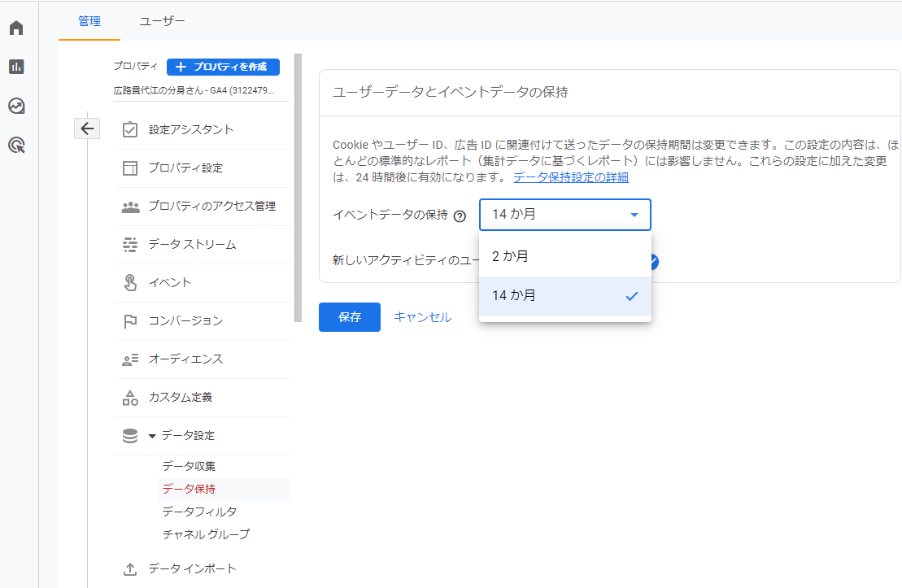This screenshot has height=588, width=902.
Task: Open データ ストリーム via its grid icon
Action: tap(130, 245)
